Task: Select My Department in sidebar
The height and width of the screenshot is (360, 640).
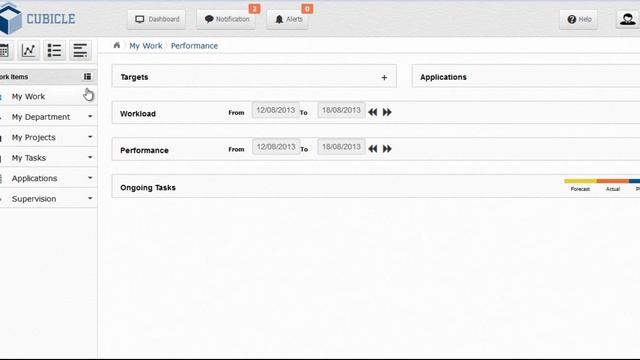Action: (x=41, y=117)
